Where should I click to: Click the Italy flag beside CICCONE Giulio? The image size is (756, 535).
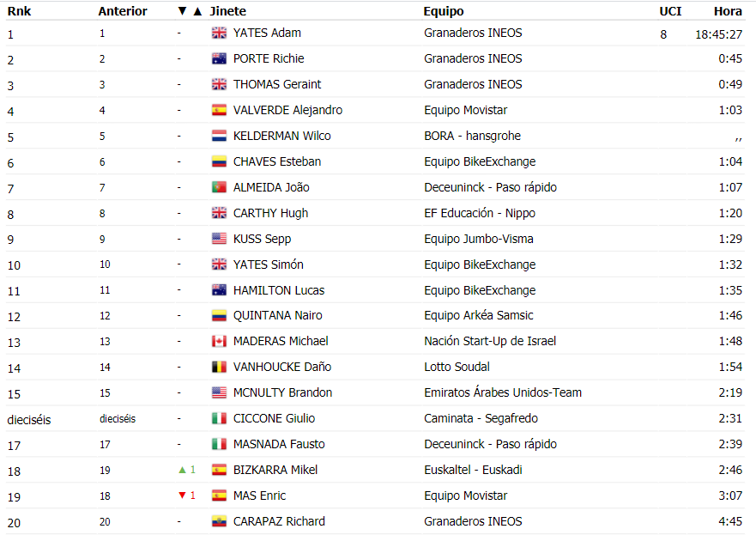tap(219, 418)
